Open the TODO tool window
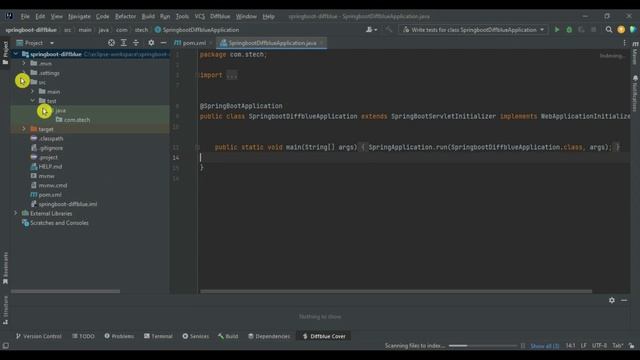Image resolution: width=640 pixels, height=360 pixels. (83, 336)
